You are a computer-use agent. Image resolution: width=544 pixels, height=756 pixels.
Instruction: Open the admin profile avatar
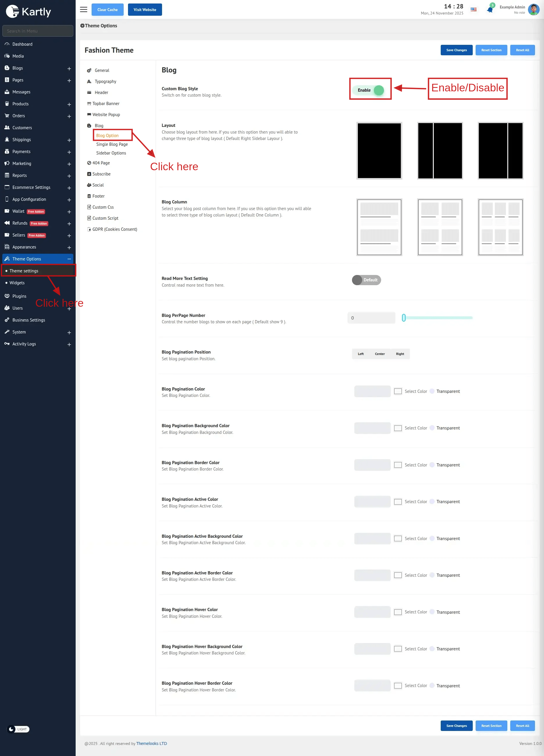click(x=533, y=10)
